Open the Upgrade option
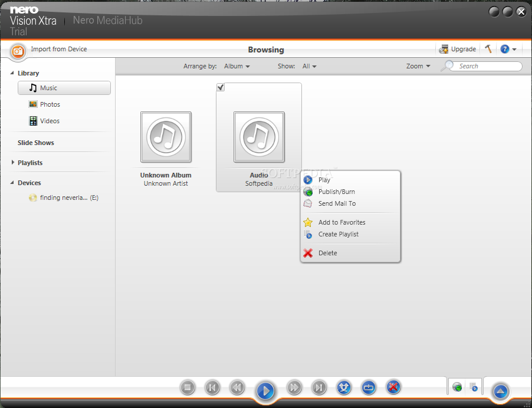The image size is (532, 408). click(x=457, y=49)
